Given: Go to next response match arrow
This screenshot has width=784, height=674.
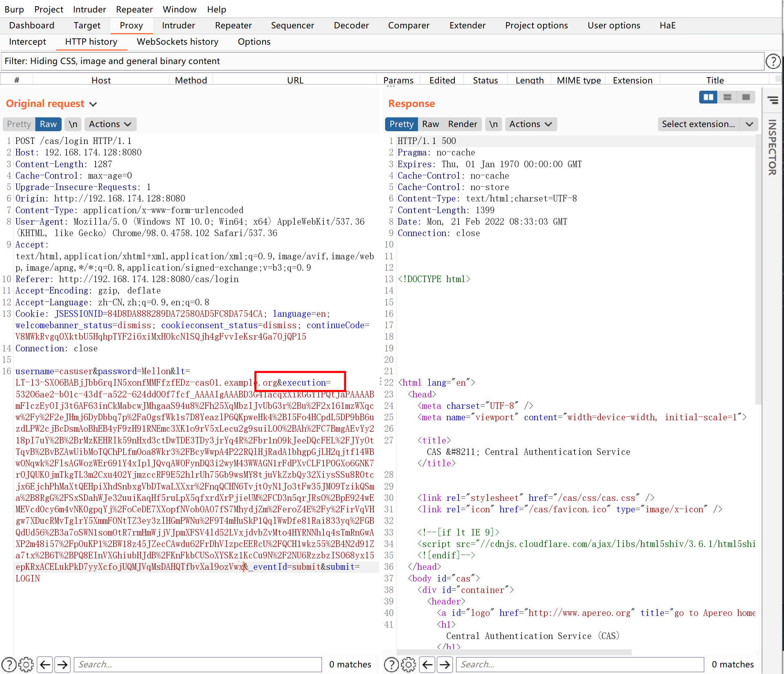Looking at the screenshot, I should tap(445, 665).
